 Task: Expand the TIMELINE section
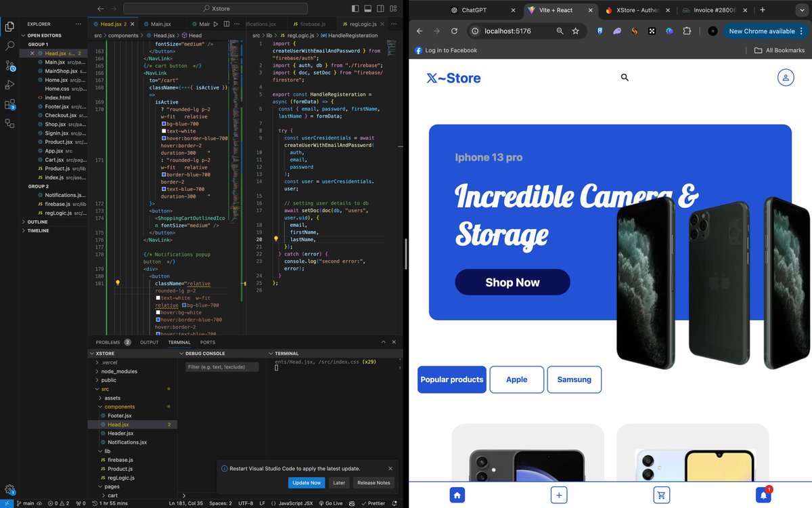click(x=53, y=230)
